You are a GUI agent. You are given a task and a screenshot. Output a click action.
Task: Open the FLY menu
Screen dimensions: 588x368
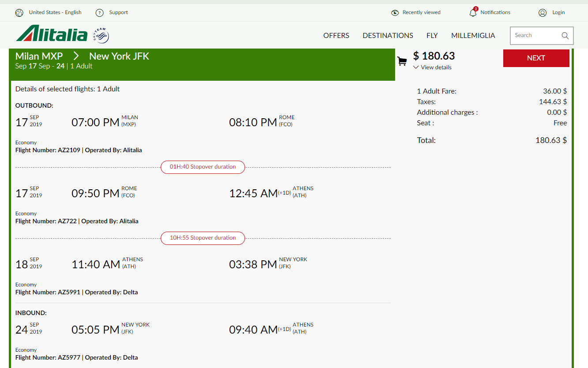[x=432, y=36]
